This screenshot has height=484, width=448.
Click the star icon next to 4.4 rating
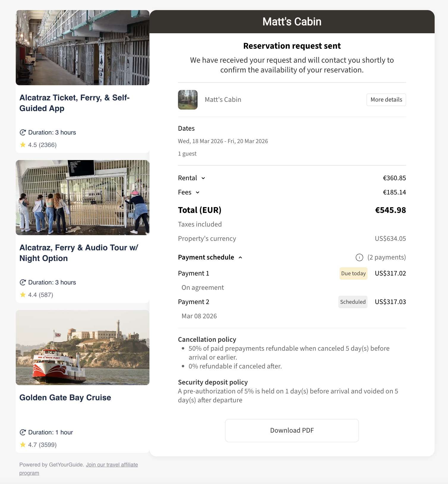pos(23,295)
